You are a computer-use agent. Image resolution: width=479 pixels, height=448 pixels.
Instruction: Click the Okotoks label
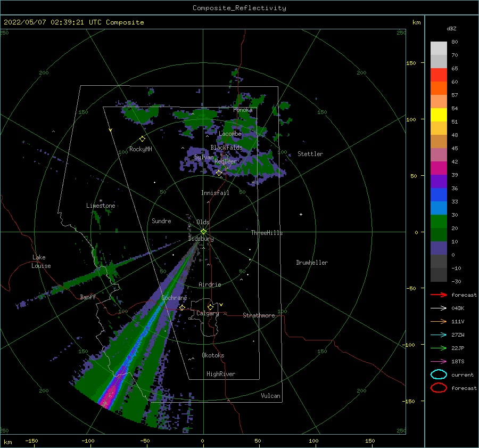213,355
